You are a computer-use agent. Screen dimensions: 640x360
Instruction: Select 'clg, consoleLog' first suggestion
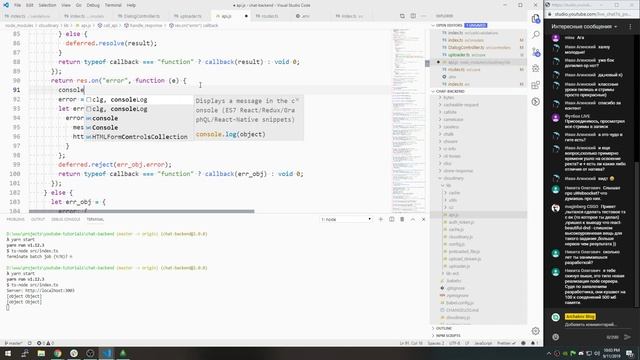[x=139, y=100]
